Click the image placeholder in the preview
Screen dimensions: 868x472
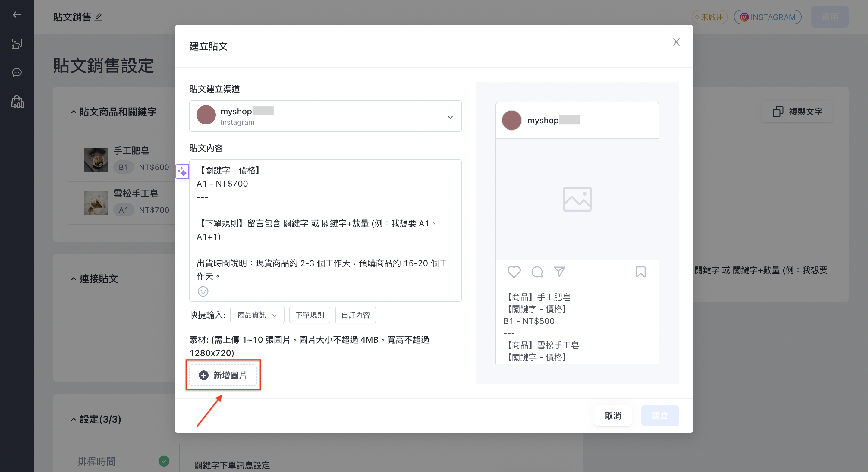(x=577, y=199)
